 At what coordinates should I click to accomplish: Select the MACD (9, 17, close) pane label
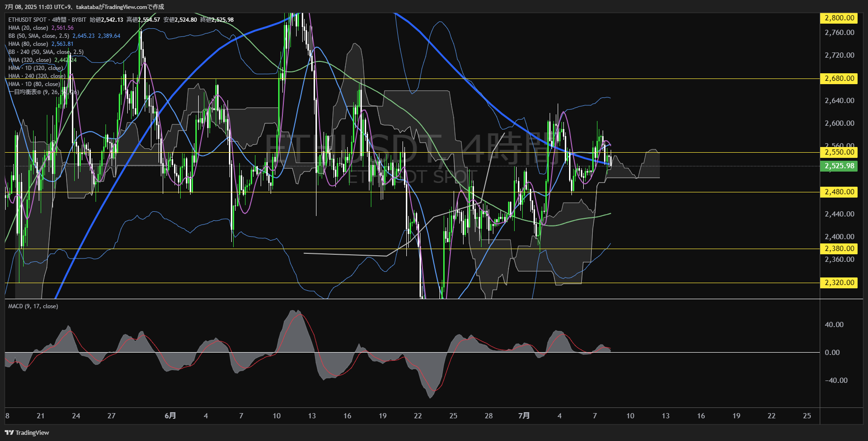click(x=33, y=306)
